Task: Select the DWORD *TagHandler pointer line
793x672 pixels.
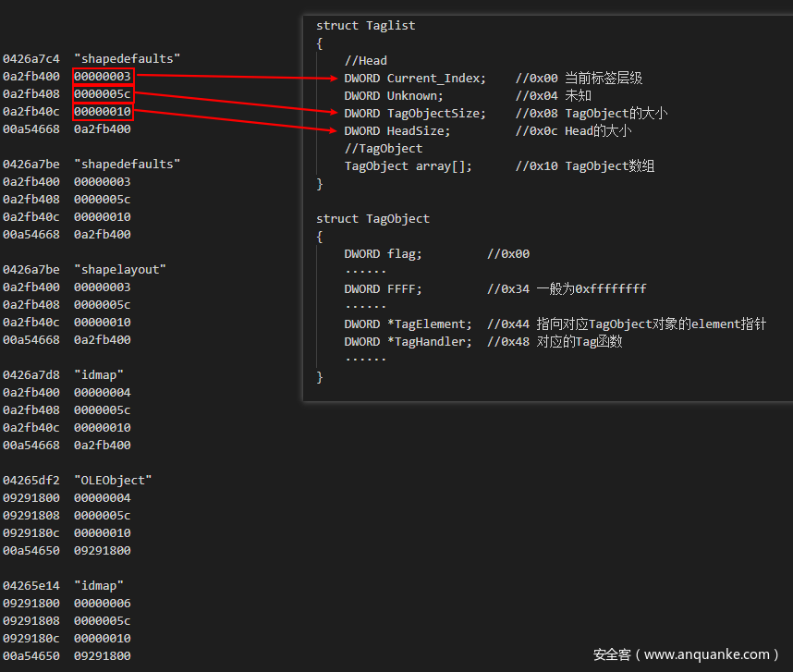Action: [x=408, y=341]
